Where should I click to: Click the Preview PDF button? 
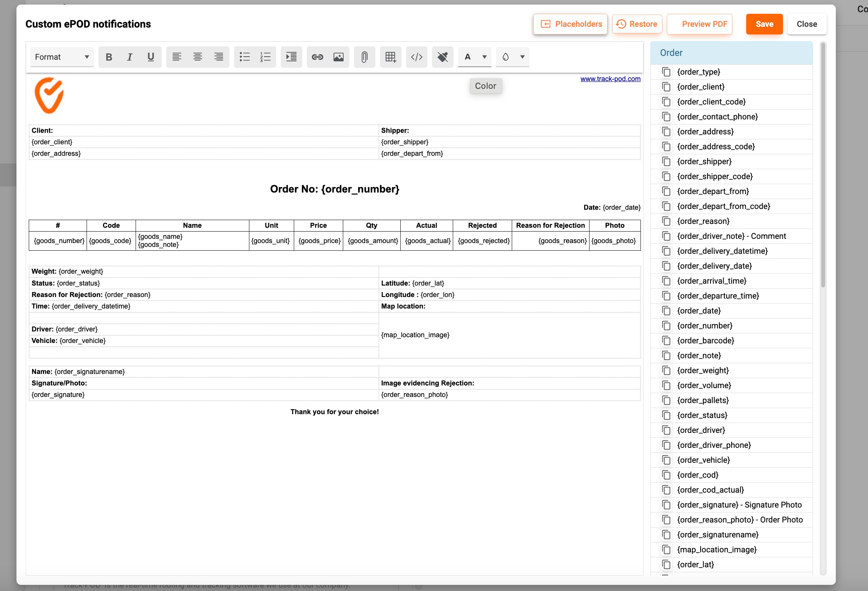[699, 24]
